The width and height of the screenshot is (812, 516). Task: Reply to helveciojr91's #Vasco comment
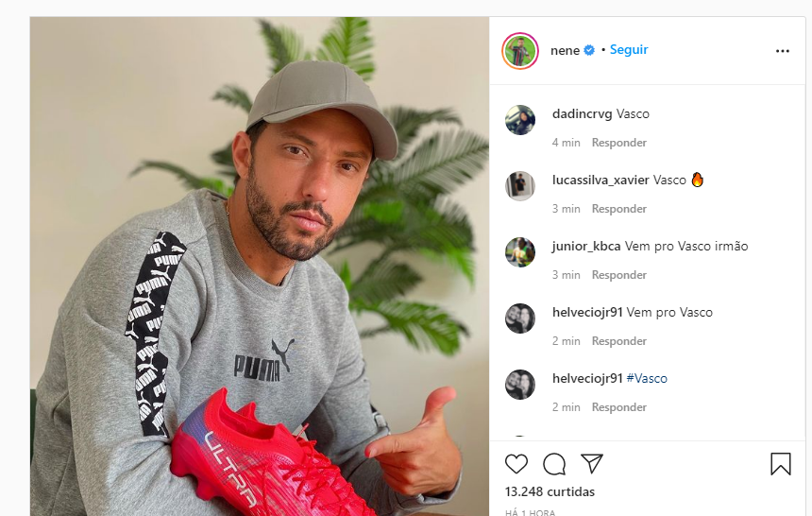point(618,407)
